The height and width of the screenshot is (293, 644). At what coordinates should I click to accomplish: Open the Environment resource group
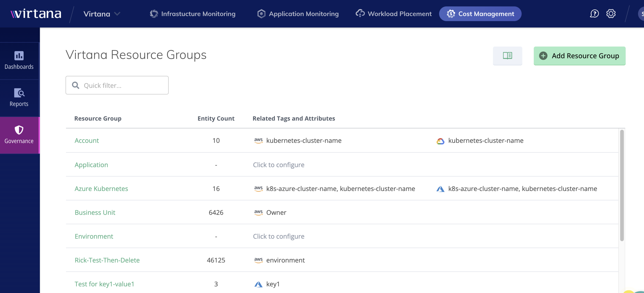94,236
